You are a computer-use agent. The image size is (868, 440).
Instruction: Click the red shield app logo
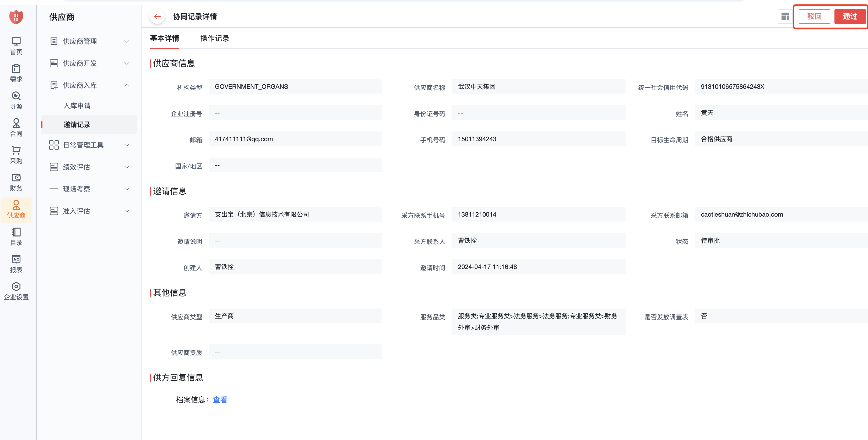coord(16,17)
